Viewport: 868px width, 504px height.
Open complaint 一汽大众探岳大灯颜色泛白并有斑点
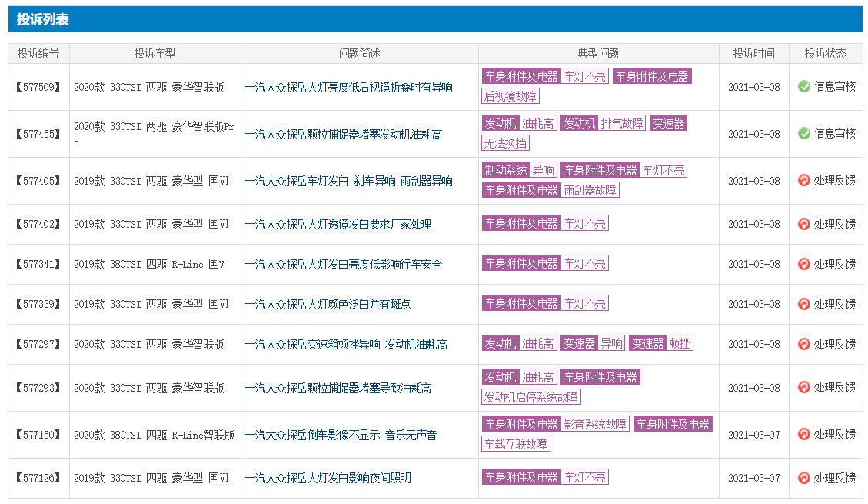(328, 304)
